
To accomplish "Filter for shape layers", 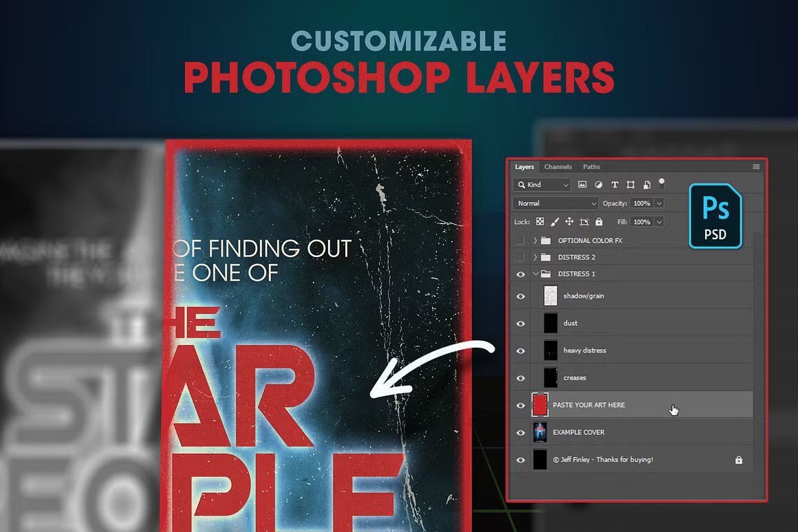I will tap(631, 184).
